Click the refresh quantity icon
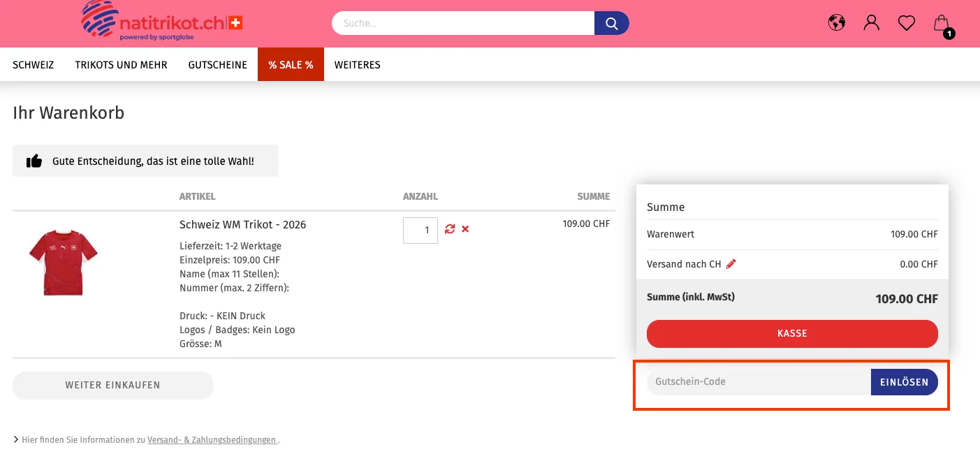980x468 pixels. pyautogui.click(x=450, y=229)
